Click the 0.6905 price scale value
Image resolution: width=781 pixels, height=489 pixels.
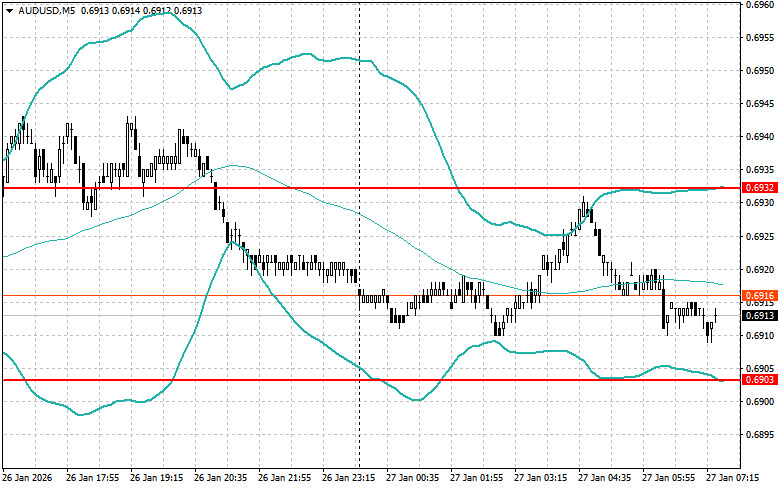760,368
